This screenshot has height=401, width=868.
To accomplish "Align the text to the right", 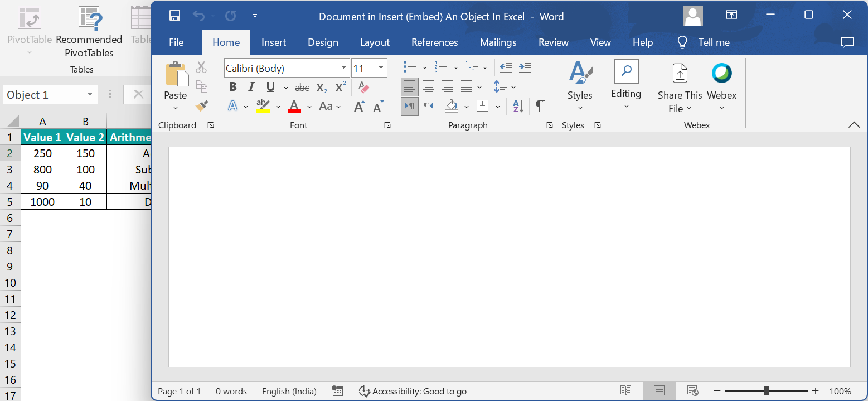I will point(448,86).
